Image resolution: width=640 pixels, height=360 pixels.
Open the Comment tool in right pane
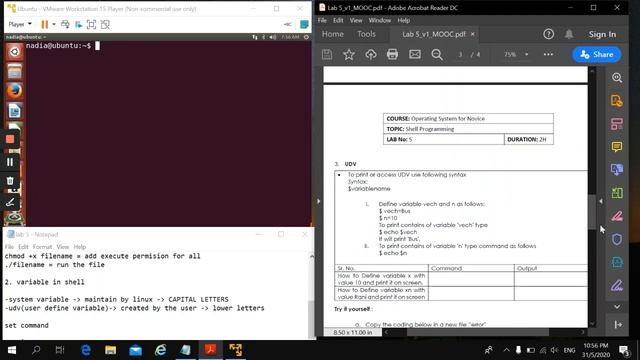tap(617, 147)
